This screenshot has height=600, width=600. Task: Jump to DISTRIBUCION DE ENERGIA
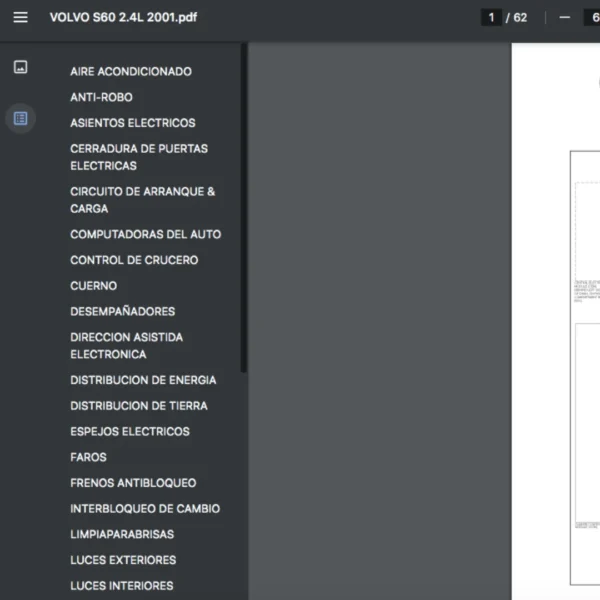[143, 380]
